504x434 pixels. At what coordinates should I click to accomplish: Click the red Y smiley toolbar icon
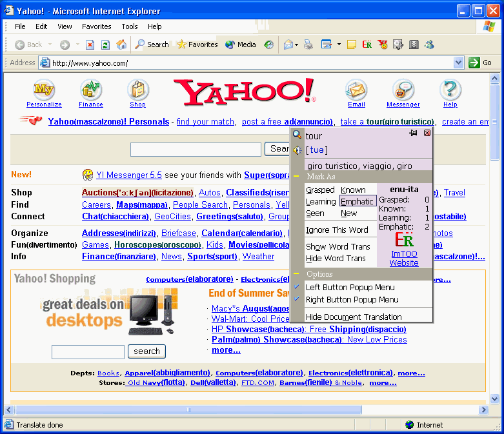click(383, 44)
